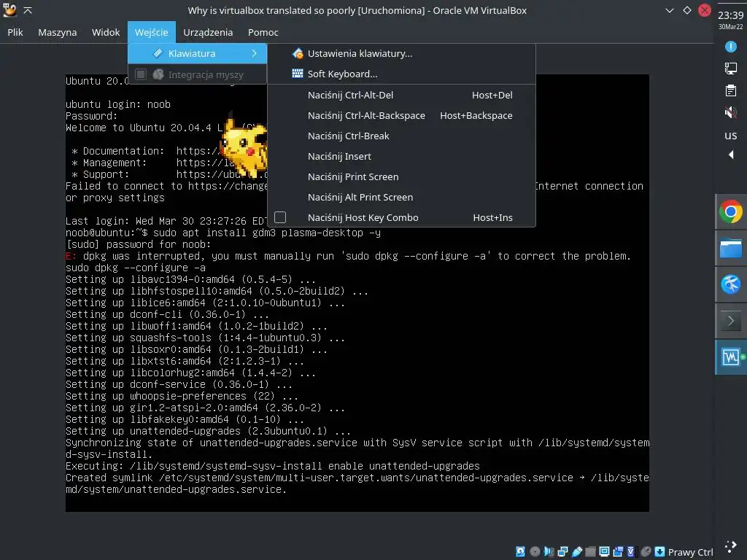Viewport: 747px width, 560px height.
Task: Click the Ustawienia klawiatury settings icon
Action: click(x=298, y=53)
